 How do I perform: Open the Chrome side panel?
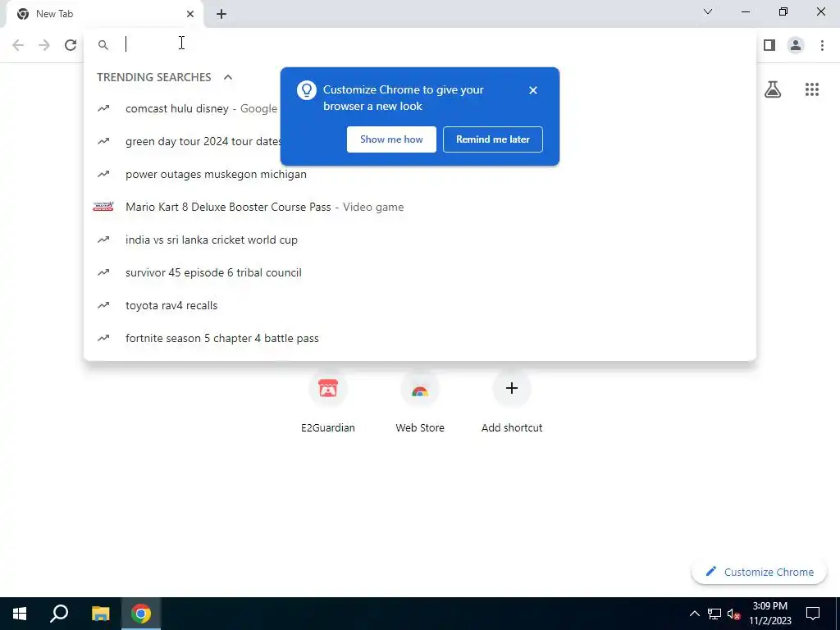pyautogui.click(x=769, y=45)
